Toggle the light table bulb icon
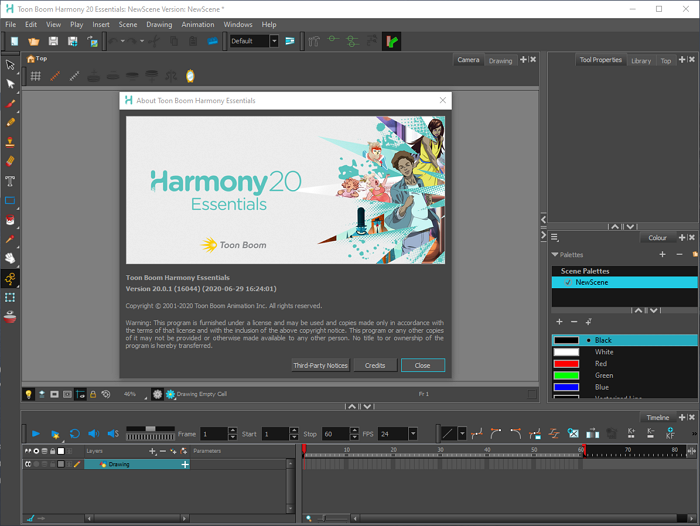Viewport: 700px width, 526px height. (x=29, y=394)
